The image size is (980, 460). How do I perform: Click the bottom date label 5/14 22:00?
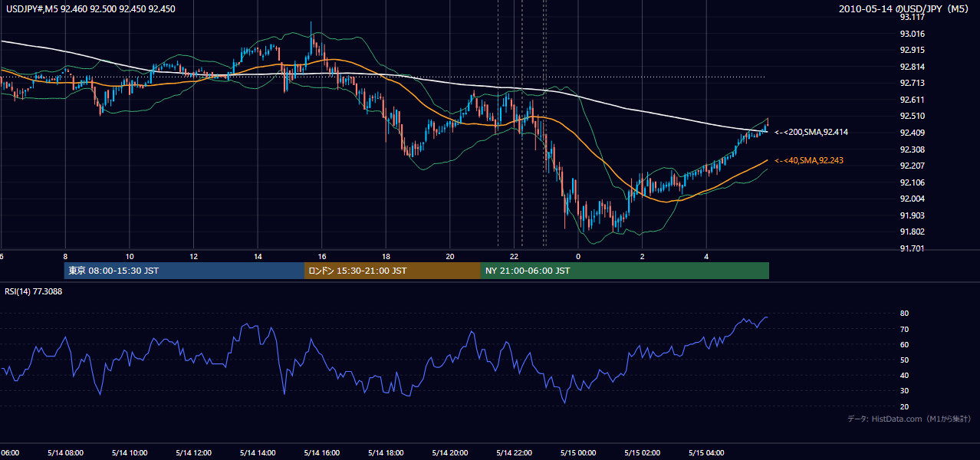pyautogui.click(x=514, y=453)
